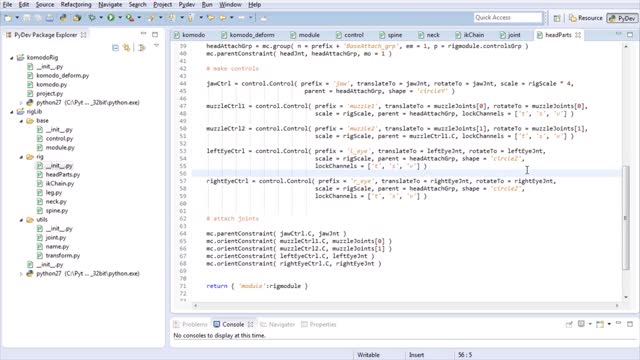Click the External Tools run icon
The image size is (640, 360).
pyautogui.click(x=130, y=18)
